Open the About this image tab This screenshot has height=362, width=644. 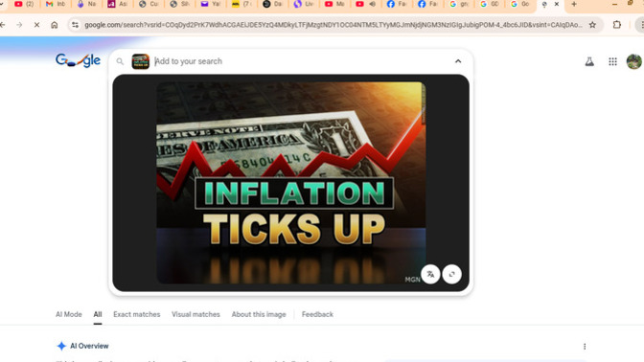point(259,314)
